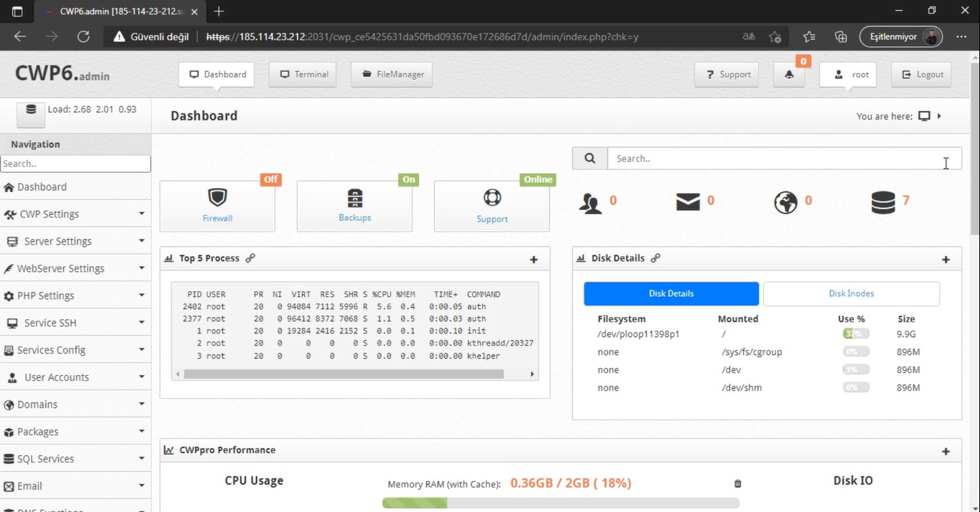Select the Disk Details tab button
The height and width of the screenshot is (512, 980).
[671, 293]
